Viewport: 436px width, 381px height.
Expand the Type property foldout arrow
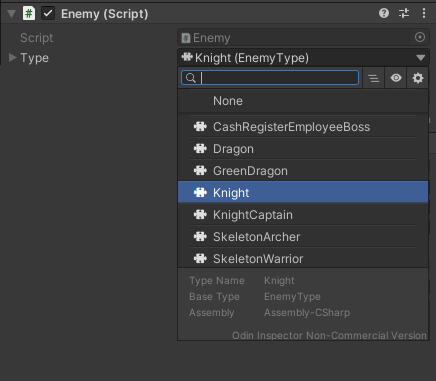click(x=12, y=58)
